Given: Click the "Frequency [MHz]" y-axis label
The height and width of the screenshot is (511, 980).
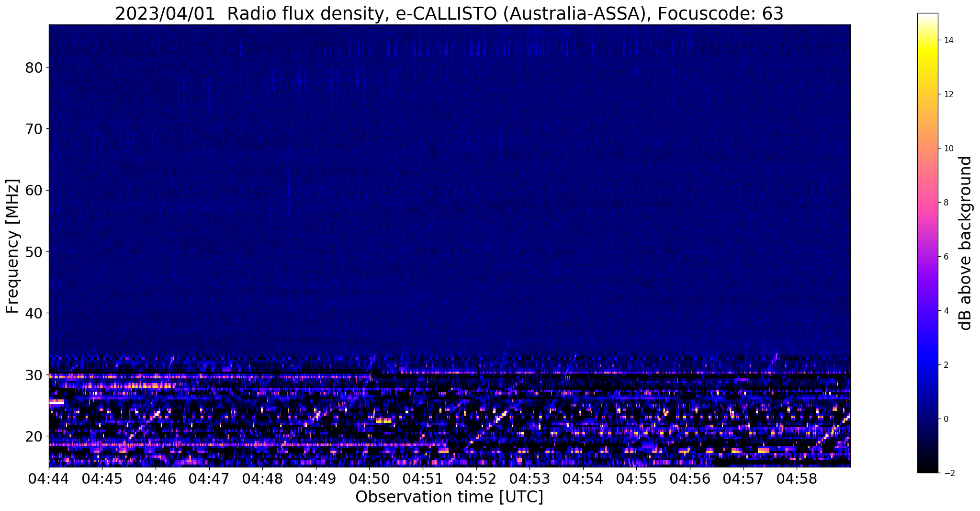Looking at the screenshot, I should (13, 246).
